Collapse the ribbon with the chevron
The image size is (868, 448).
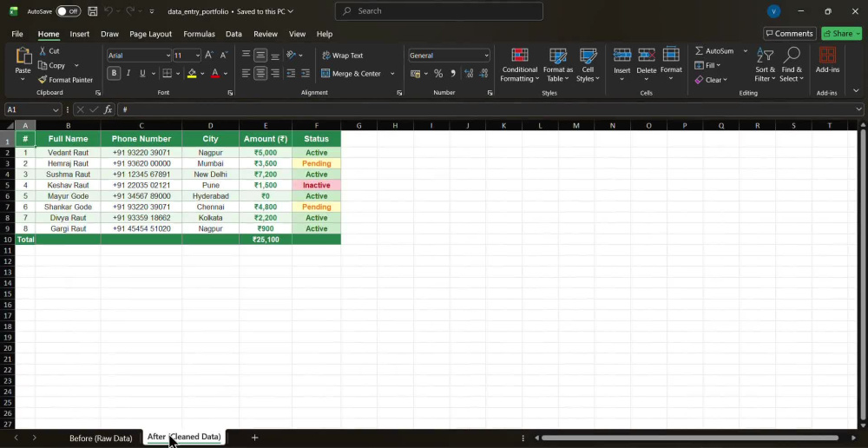coord(856,90)
